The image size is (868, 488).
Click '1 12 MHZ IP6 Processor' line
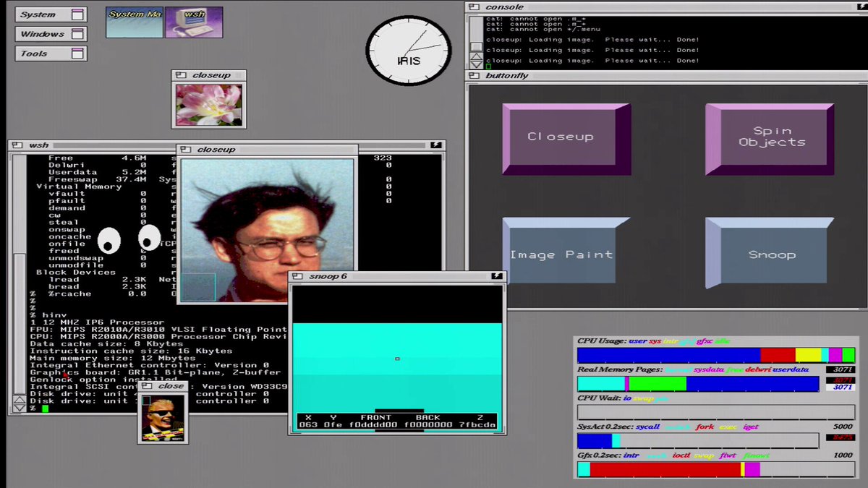click(97, 322)
